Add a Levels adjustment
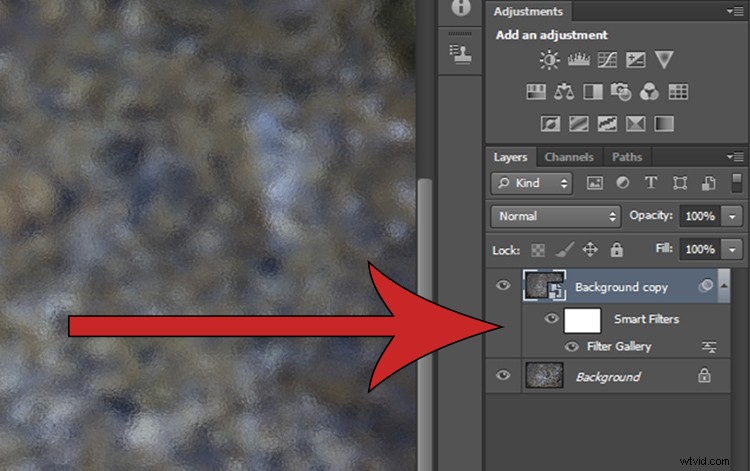 click(x=578, y=60)
